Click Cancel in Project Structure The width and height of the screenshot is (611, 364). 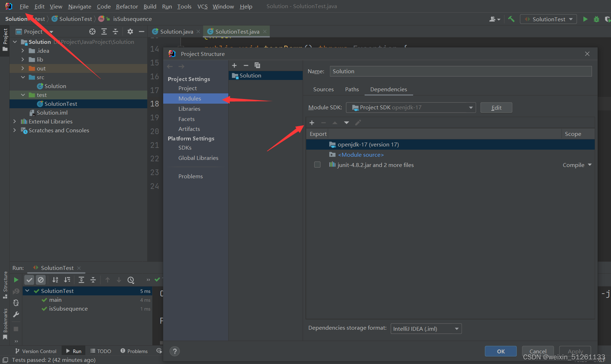538,351
